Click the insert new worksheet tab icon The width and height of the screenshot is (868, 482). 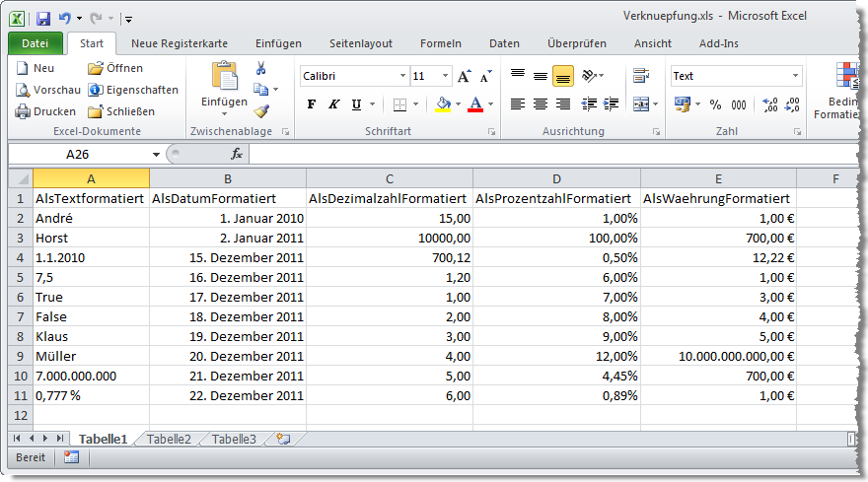(x=283, y=439)
